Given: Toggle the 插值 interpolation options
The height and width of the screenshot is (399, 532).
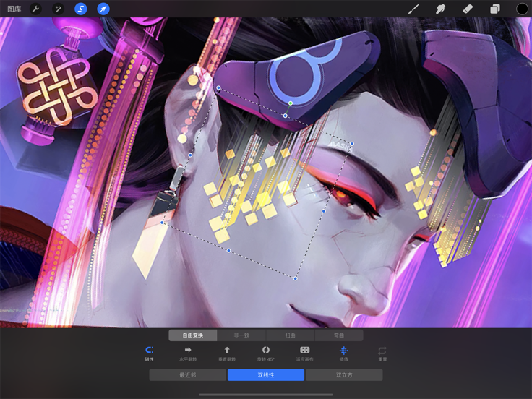Looking at the screenshot, I should [x=343, y=353].
